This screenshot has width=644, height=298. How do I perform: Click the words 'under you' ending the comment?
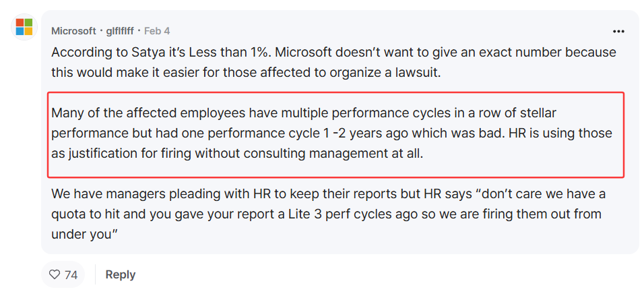tap(85, 235)
